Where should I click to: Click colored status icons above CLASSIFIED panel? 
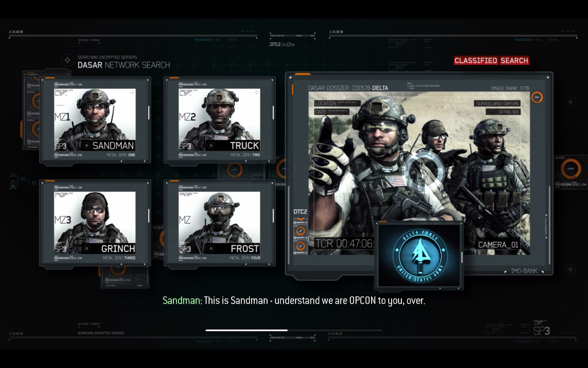[x=336, y=32]
